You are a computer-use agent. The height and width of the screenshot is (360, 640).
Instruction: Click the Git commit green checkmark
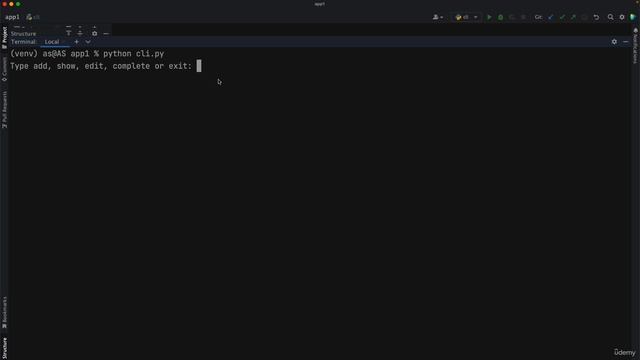point(562,17)
